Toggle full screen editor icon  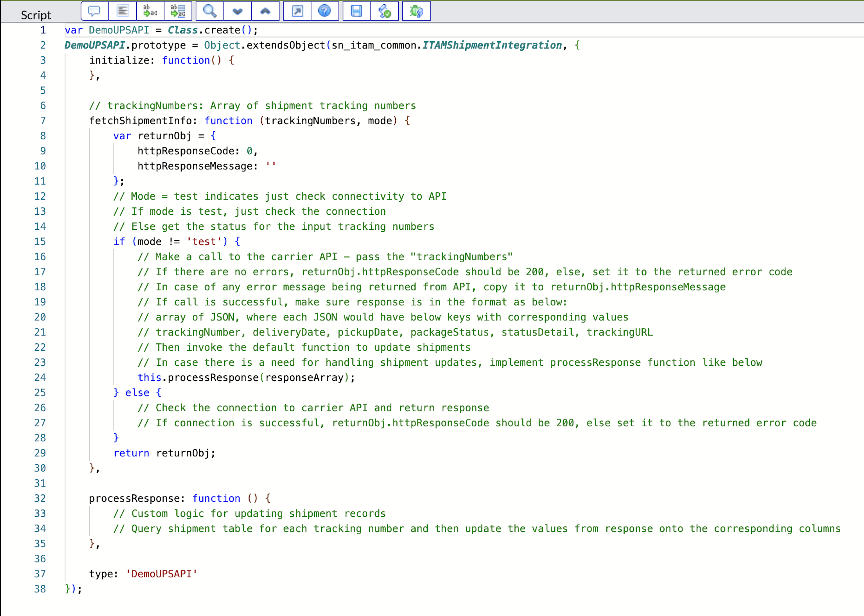pyautogui.click(x=297, y=11)
